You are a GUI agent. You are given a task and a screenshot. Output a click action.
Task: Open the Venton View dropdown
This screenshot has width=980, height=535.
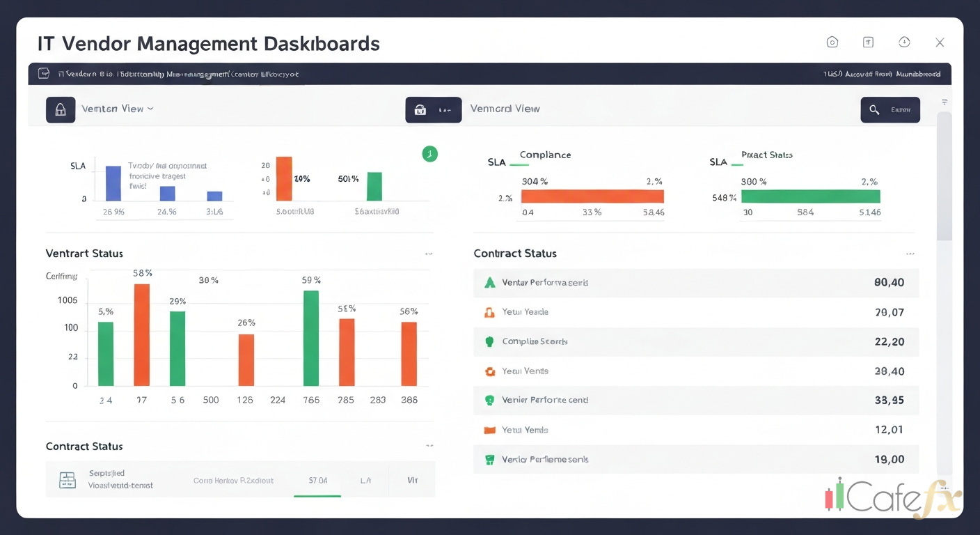pyautogui.click(x=118, y=109)
